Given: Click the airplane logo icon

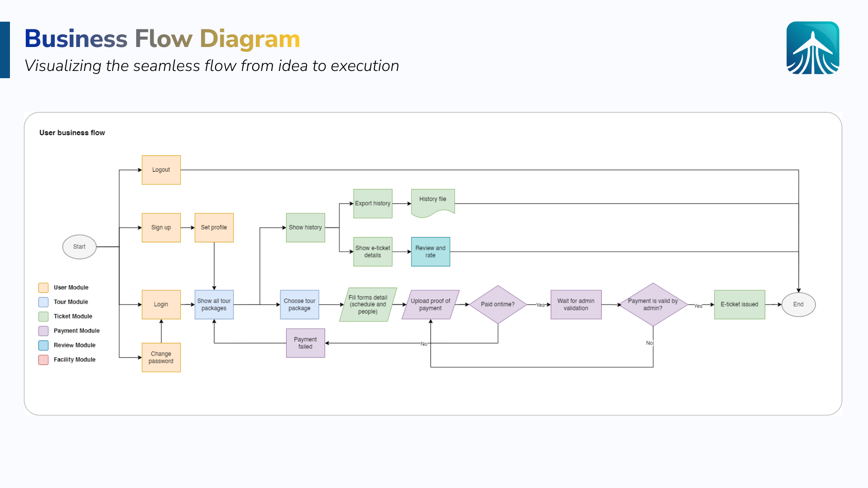Looking at the screenshot, I should click(812, 48).
